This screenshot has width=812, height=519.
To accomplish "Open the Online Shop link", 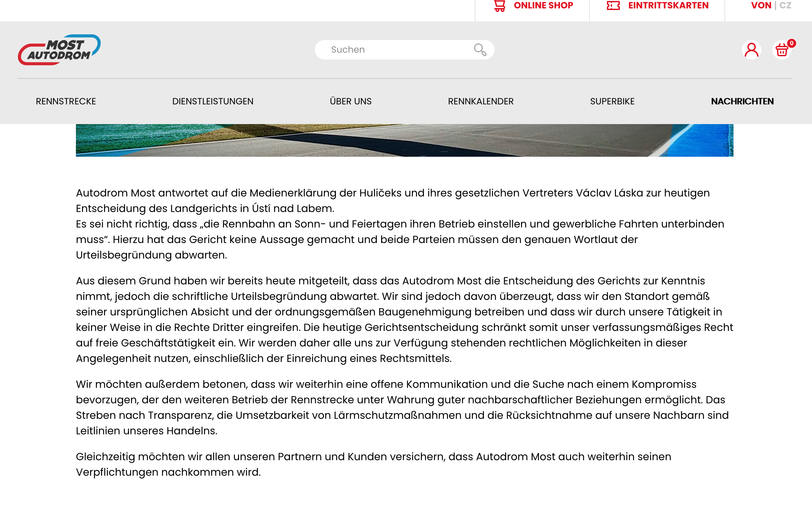I will 543,6.
